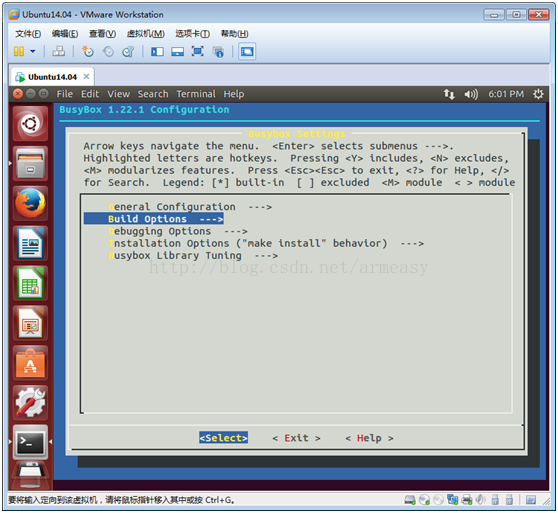This screenshot has height=513, width=558.
Task: Click the VMware pause virtual machine icon
Action: tap(19, 52)
